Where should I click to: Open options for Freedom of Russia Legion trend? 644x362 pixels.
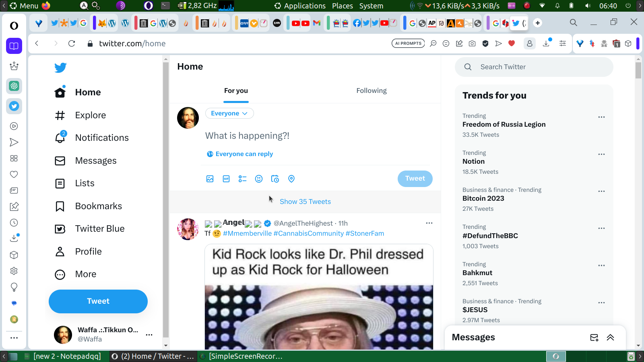[601, 117]
